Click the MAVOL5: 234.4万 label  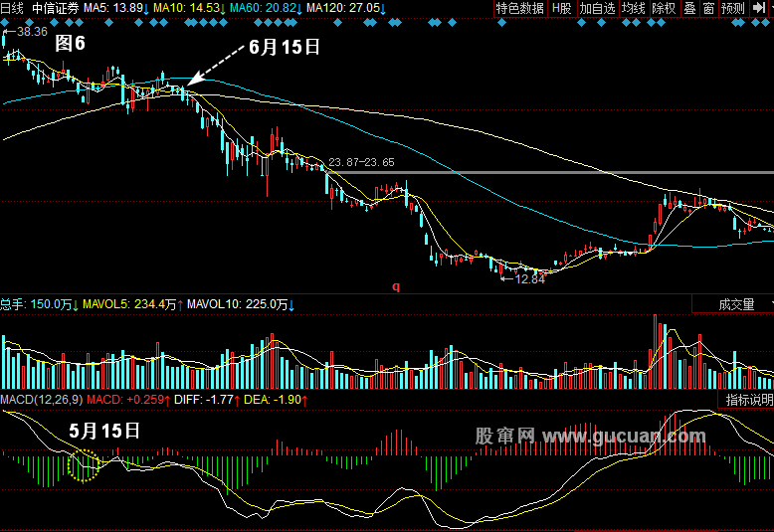point(132,304)
